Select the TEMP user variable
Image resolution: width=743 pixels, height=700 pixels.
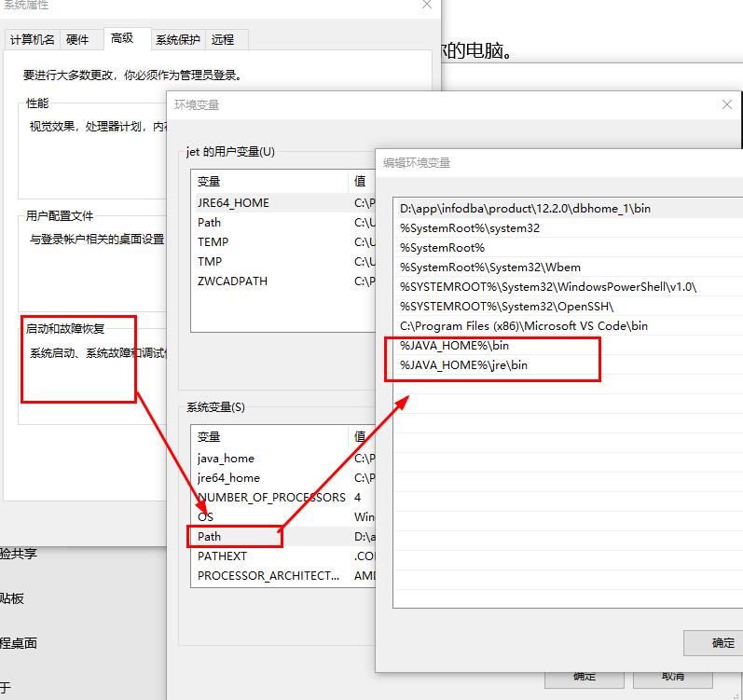click(x=213, y=241)
